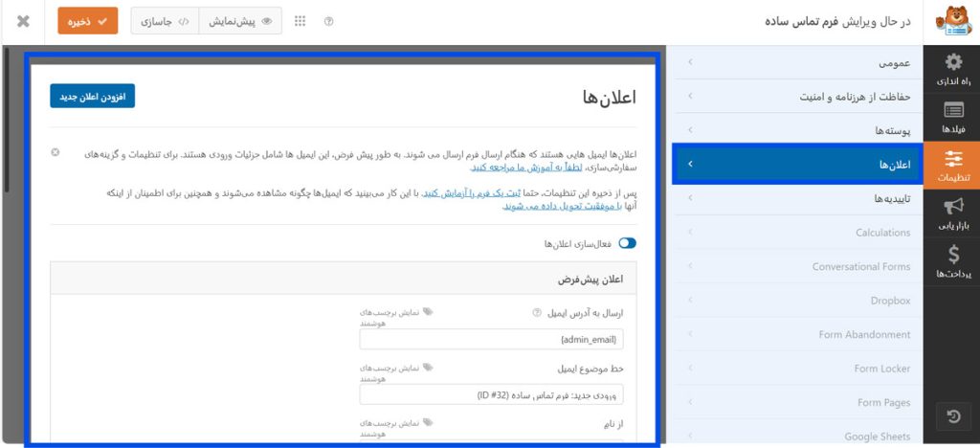Click the {admin_email} email address field
The image size is (980, 448).
click(x=491, y=340)
